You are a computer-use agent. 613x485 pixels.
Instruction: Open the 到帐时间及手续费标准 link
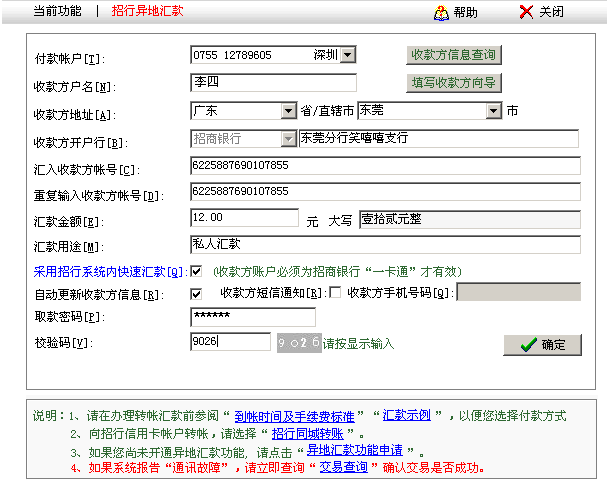coord(301,415)
